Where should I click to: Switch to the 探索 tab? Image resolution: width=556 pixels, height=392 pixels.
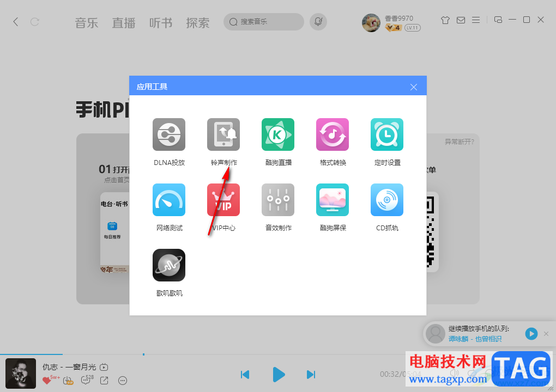coord(198,23)
